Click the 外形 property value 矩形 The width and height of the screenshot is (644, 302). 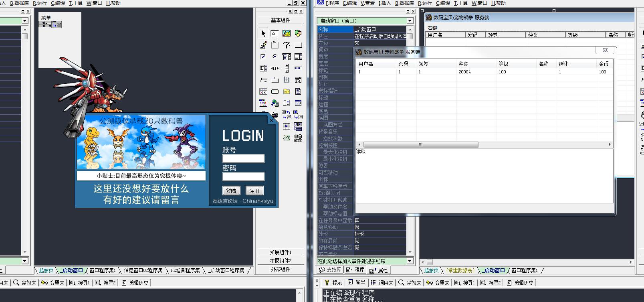coord(380,234)
